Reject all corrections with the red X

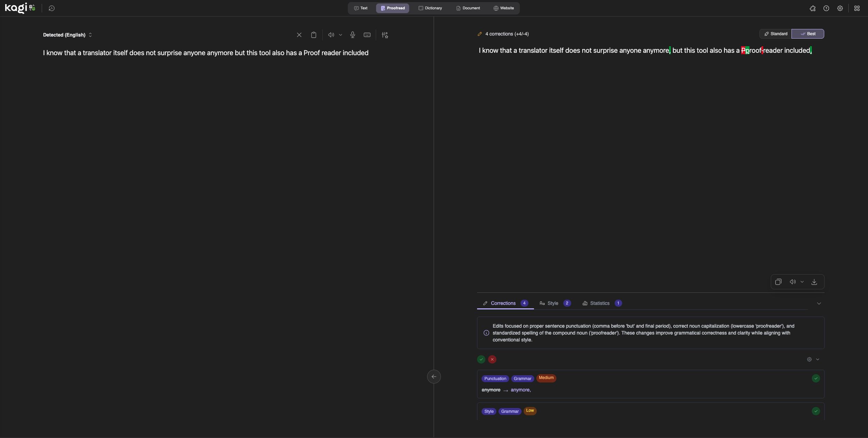[492, 359]
